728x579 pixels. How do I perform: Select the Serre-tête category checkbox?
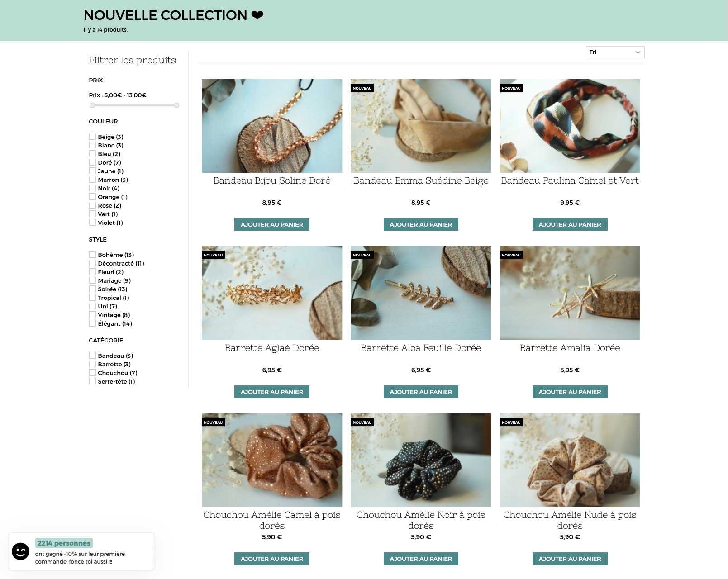92,381
